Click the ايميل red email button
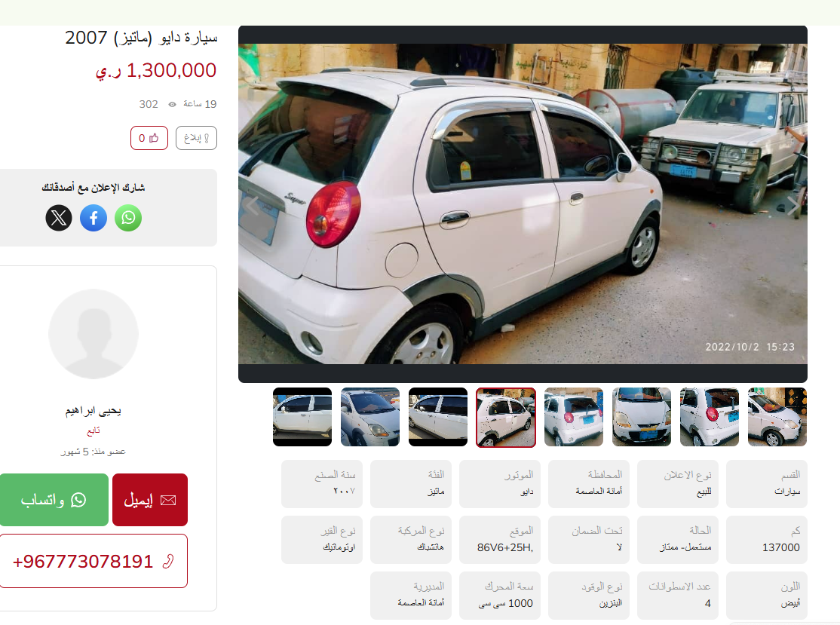The width and height of the screenshot is (840, 625). pyautogui.click(x=150, y=500)
